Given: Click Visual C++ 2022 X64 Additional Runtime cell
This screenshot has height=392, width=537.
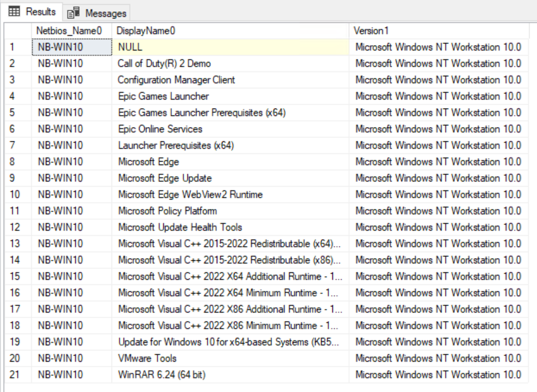Looking at the screenshot, I should tap(230, 276).
